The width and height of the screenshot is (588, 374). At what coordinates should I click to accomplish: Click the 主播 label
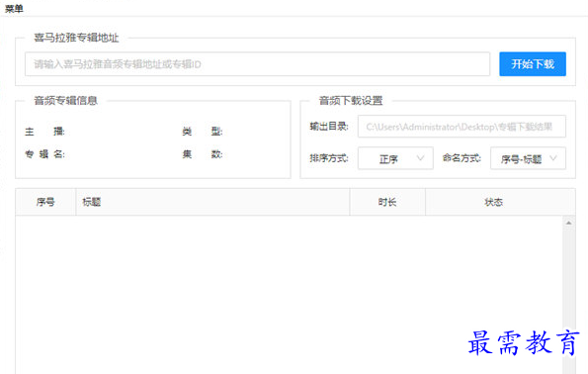pyautogui.click(x=45, y=132)
